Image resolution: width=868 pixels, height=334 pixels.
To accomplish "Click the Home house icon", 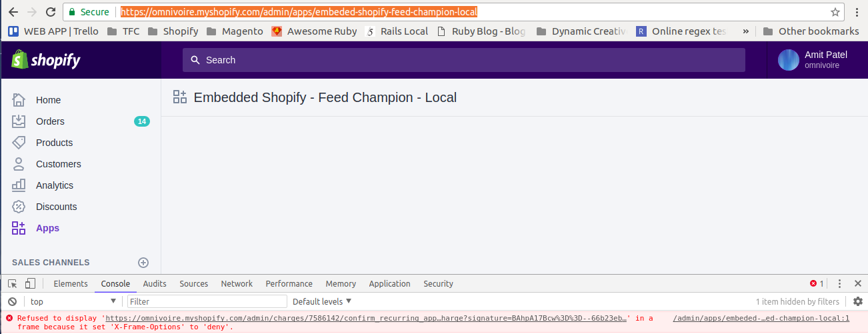I will (x=19, y=100).
